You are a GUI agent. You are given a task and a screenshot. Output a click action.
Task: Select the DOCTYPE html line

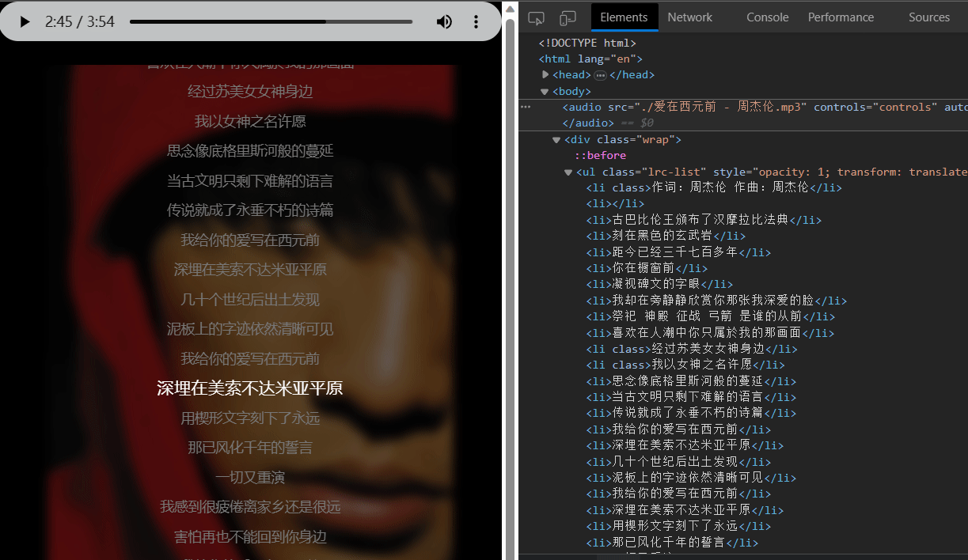pyautogui.click(x=587, y=43)
